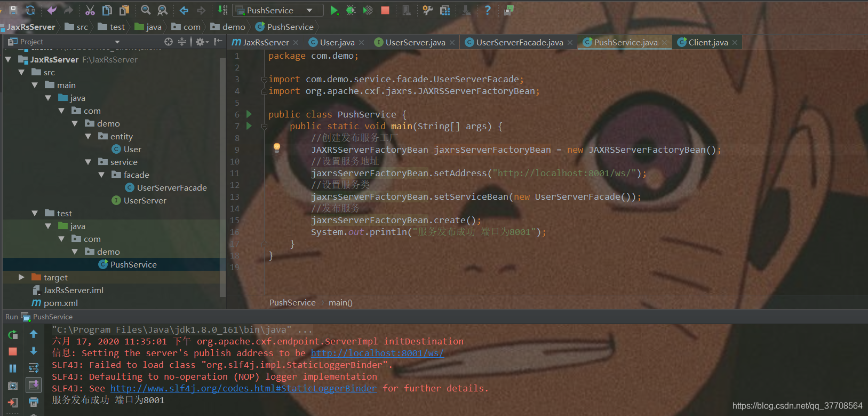Click run gutter arrow beside main method
The height and width of the screenshot is (416, 868).
click(249, 126)
